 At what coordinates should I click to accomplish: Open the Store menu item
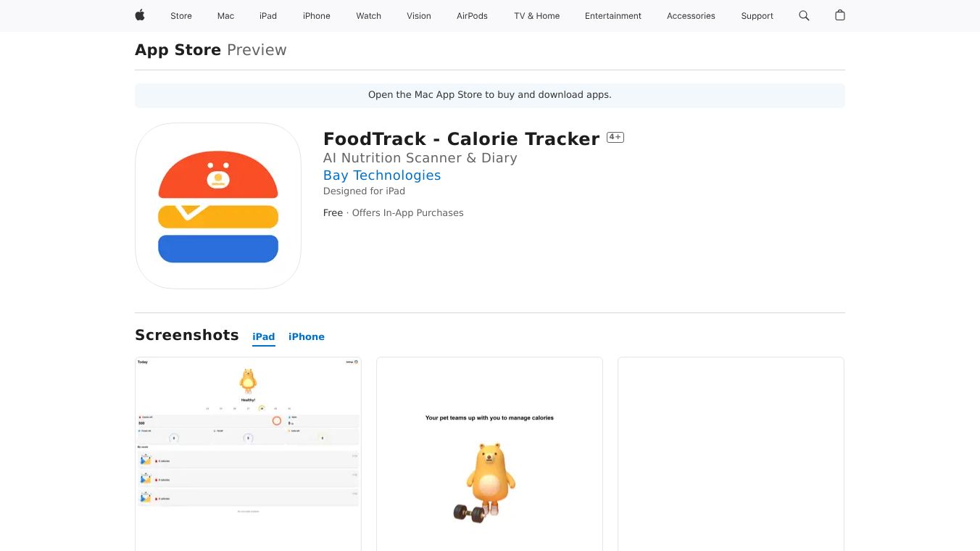point(181,16)
